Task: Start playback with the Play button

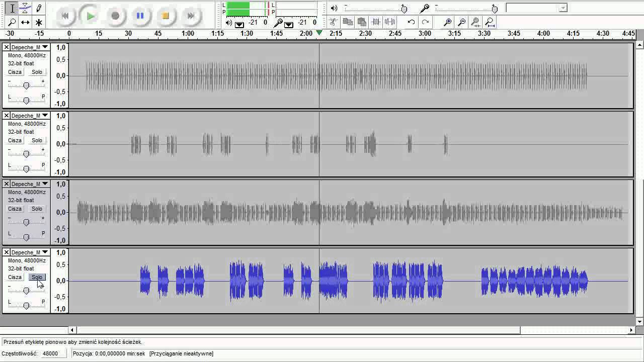Action: [90, 16]
